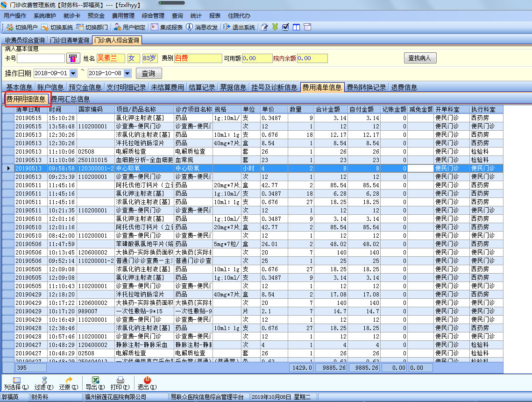Open the end date dropdown 2019-10-08

[128, 73]
